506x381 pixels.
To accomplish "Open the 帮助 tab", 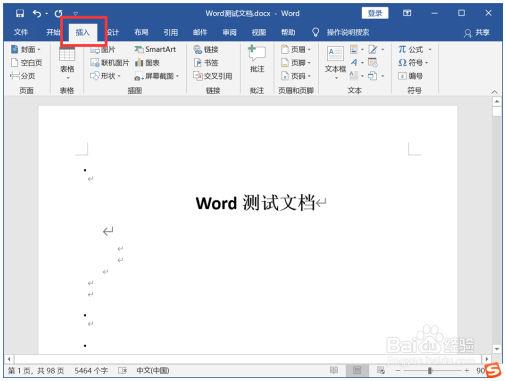I will tap(288, 32).
